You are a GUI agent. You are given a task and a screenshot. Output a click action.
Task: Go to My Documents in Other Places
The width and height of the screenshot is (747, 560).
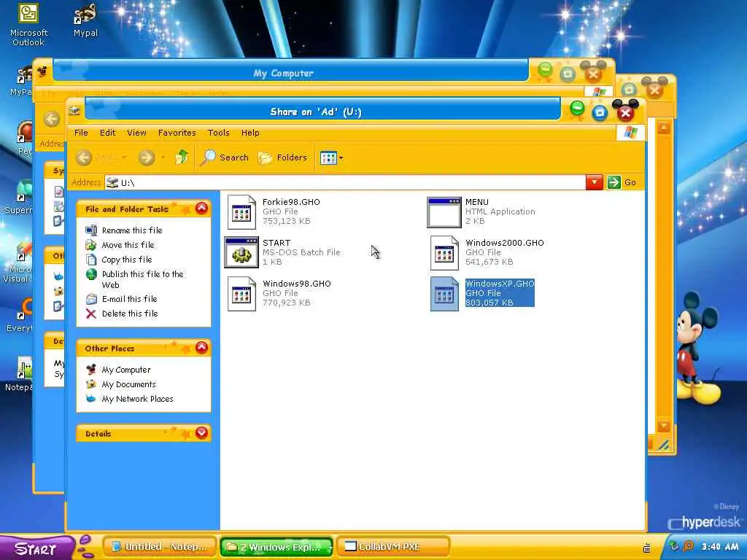[x=128, y=384]
